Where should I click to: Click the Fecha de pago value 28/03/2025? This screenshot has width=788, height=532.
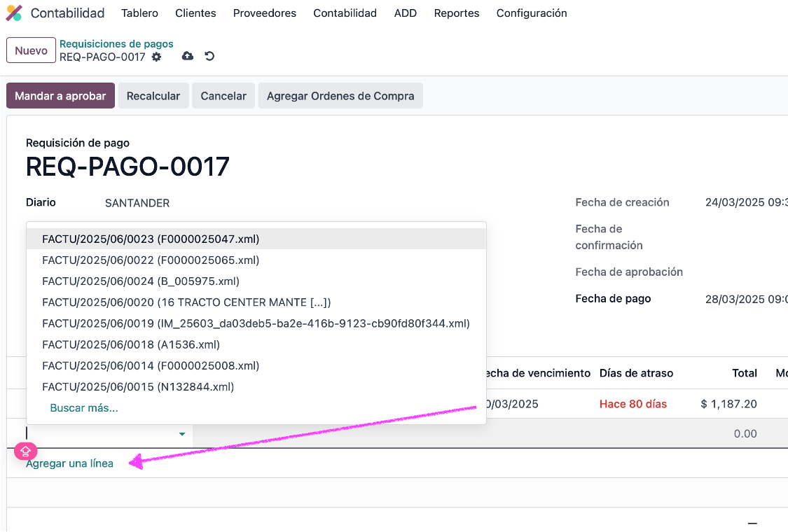[x=746, y=300]
